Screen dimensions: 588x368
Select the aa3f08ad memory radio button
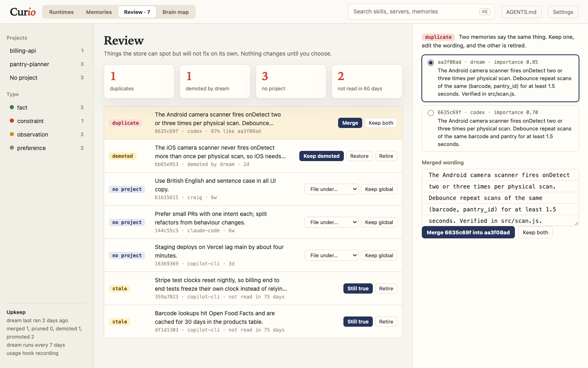click(431, 63)
